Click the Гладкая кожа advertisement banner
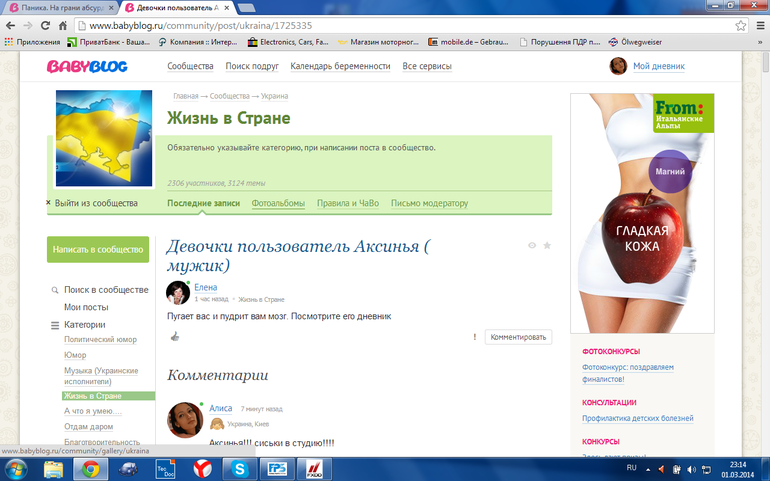770x481 pixels. click(x=642, y=213)
